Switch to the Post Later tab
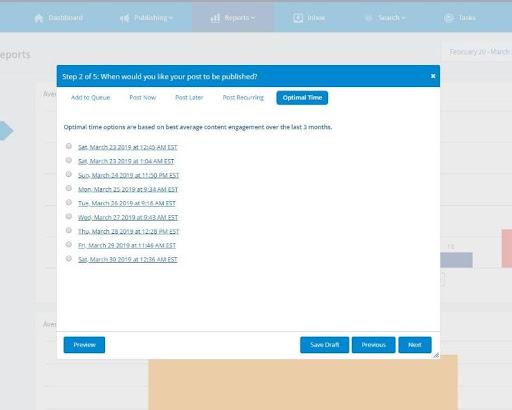512x410 pixels. point(189,98)
